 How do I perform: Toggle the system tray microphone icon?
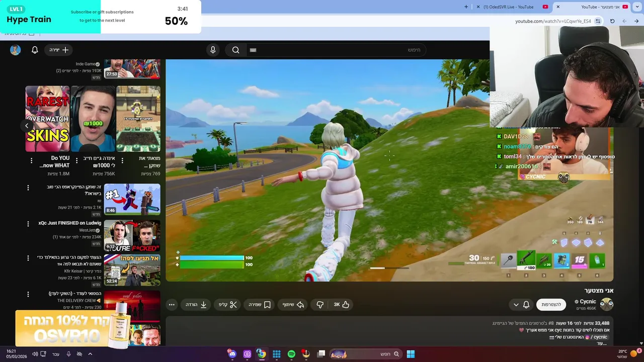[x=68, y=354]
